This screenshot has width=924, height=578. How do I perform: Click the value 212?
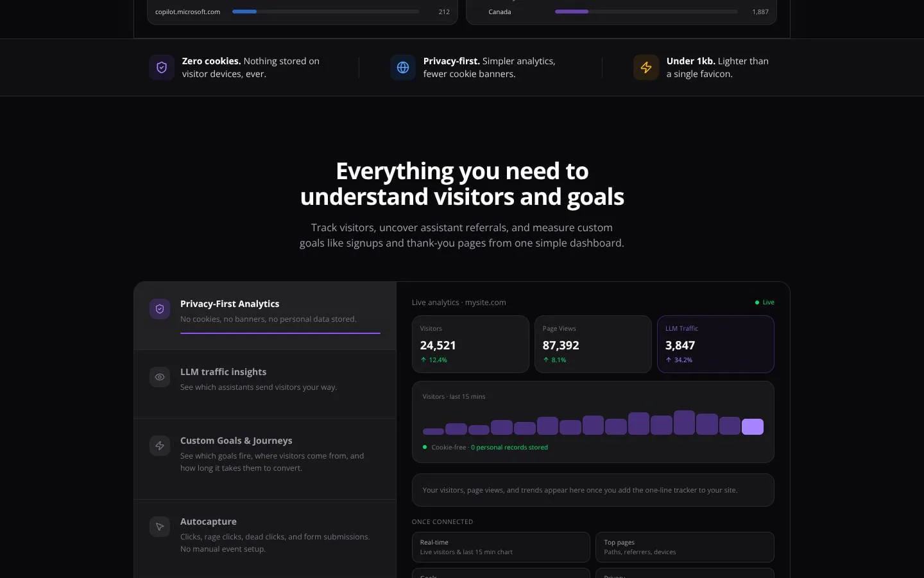coord(444,12)
